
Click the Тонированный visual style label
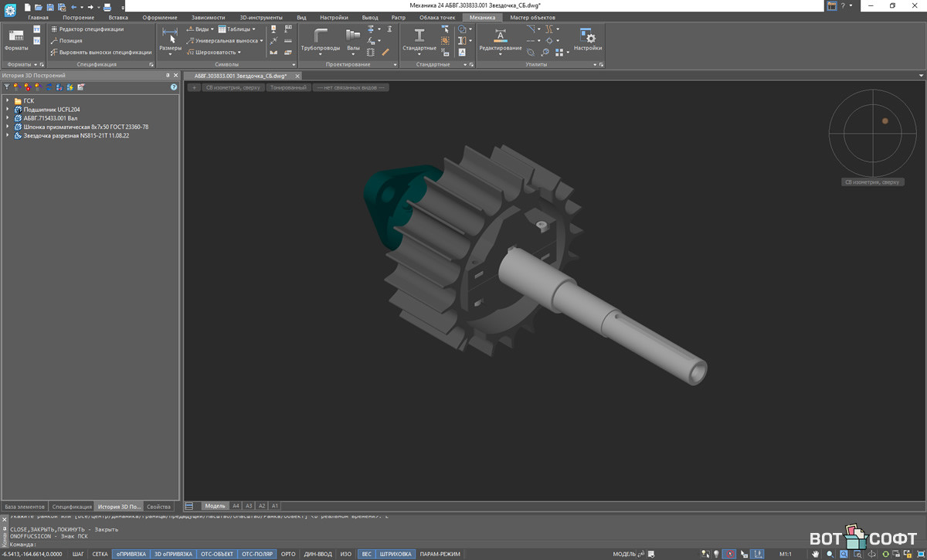pyautogui.click(x=288, y=88)
